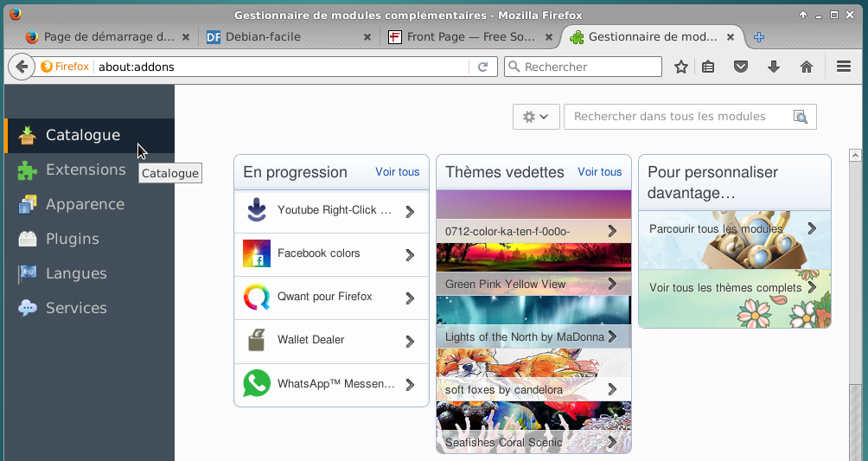Select Extensions in the sidebar
This screenshot has width=868, height=461.
coord(86,170)
